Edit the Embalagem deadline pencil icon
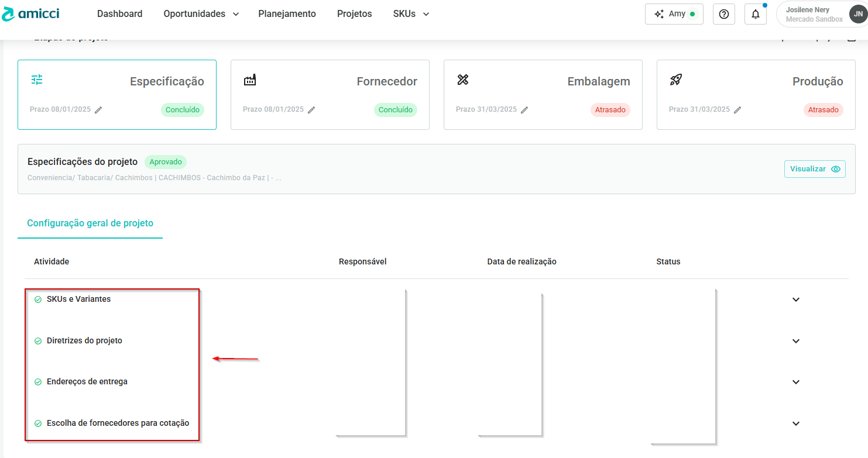 coord(524,110)
